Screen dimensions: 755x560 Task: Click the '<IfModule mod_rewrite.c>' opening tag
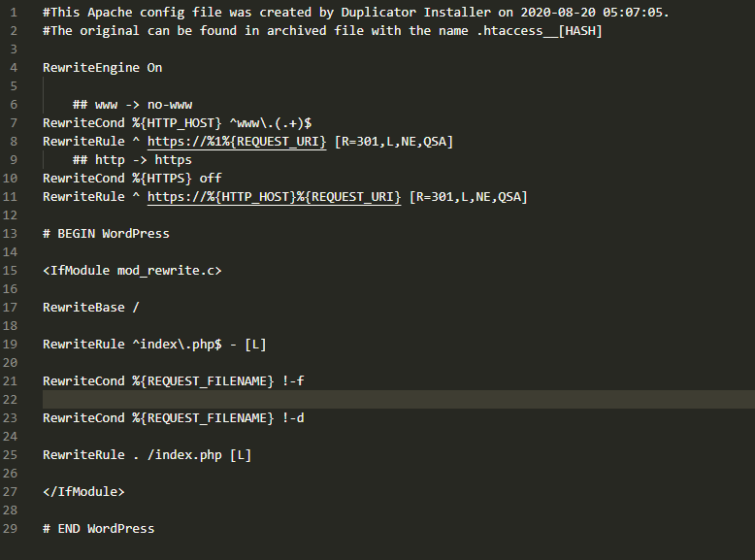click(132, 271)
